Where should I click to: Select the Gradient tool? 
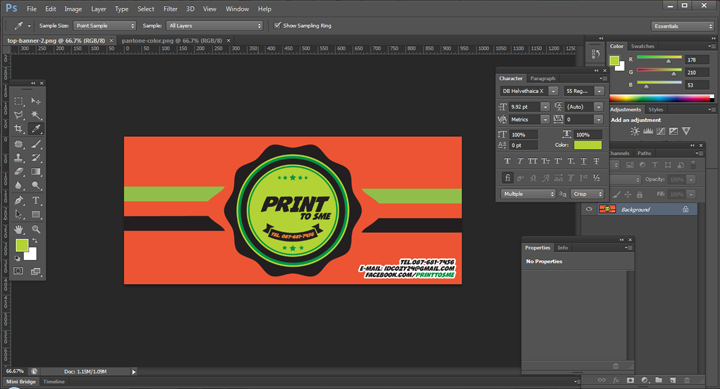(x=36, y=171)
